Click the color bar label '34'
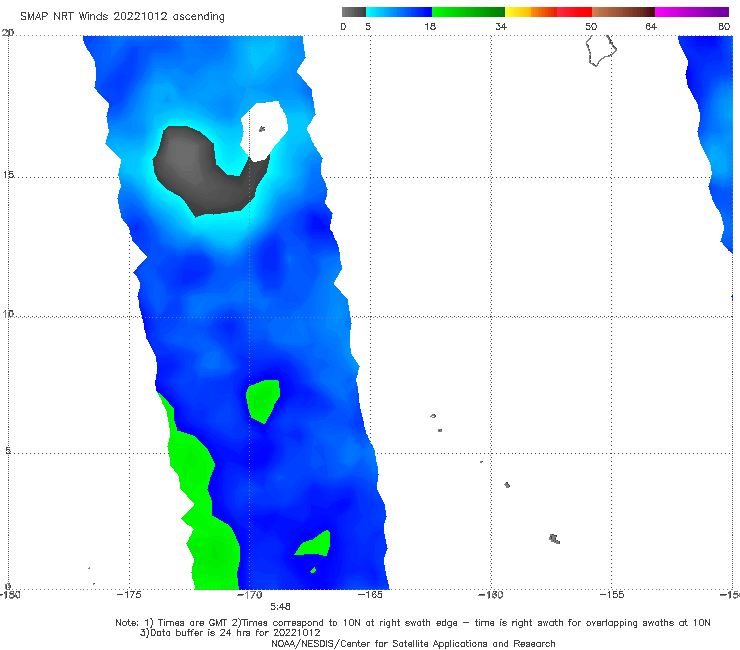740x650 pixels. [x=501, y=26]
